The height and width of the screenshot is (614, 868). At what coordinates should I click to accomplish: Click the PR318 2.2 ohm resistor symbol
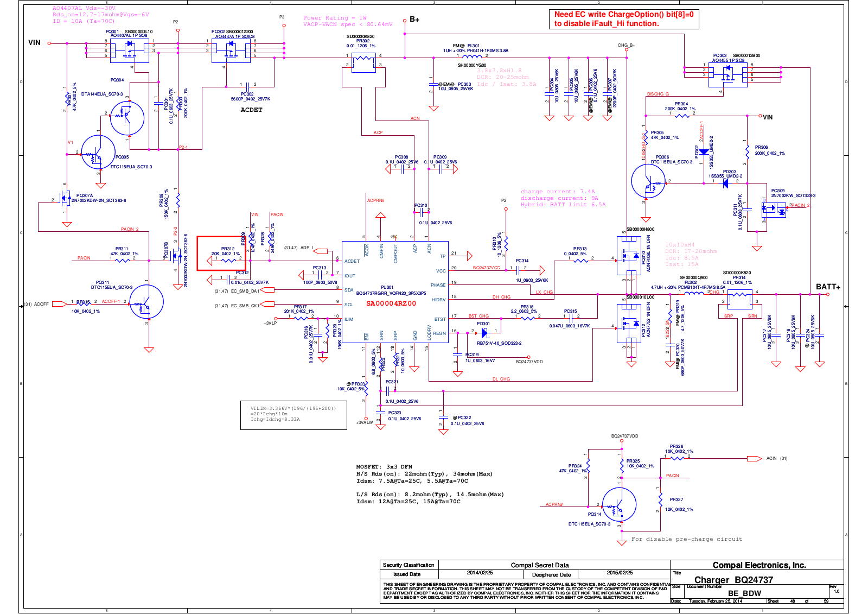527,318
